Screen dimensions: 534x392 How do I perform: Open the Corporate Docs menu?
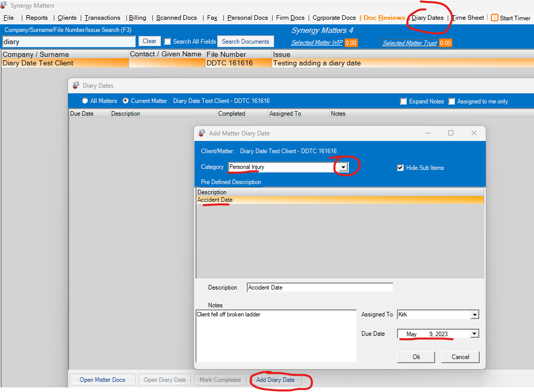(334, 18)
